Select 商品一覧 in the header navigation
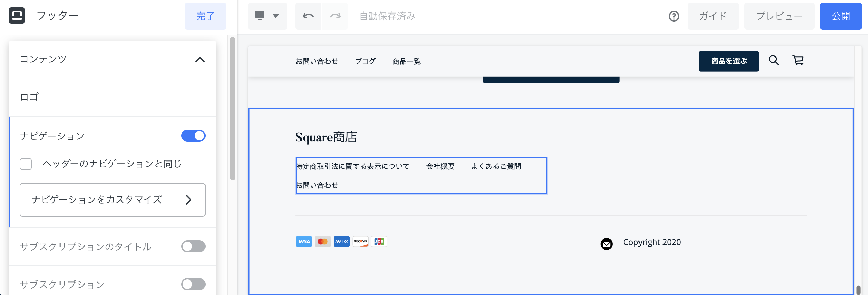868x295 pixels. click(406, 61)
